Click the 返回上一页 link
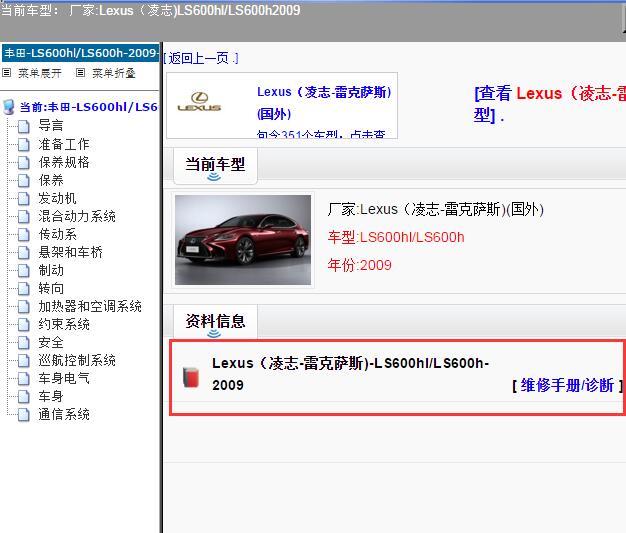The image size is (626, 533). pyautogui.click(x=201, y=58)
